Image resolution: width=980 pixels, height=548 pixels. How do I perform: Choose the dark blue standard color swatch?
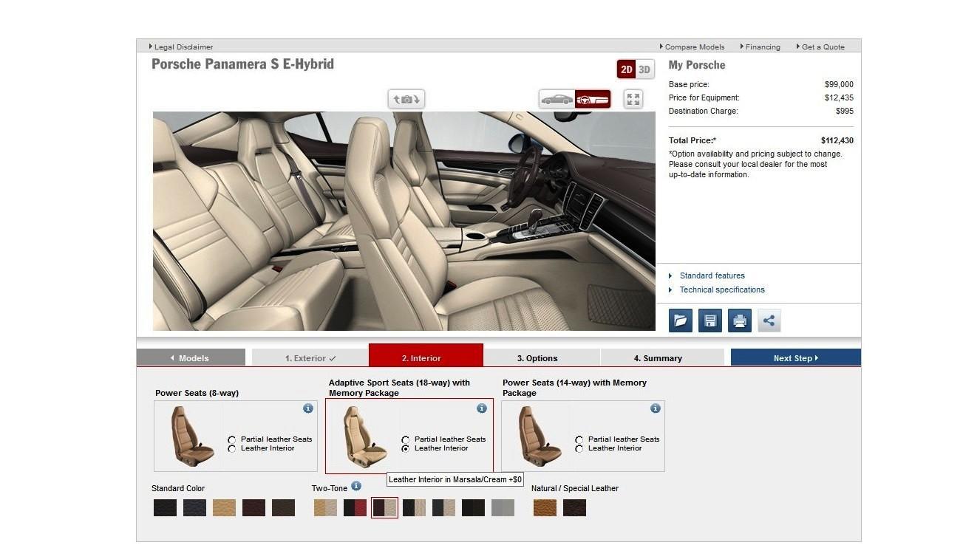click(194, 507)
